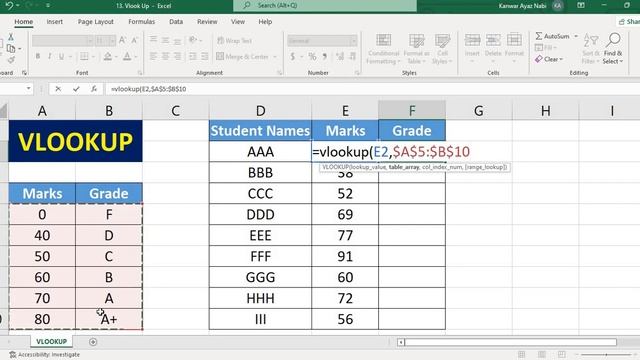The width and height of the screenshot is (640, 360).
Task: Click the Center horizontal alignment icon
Action: pos(165,56)
